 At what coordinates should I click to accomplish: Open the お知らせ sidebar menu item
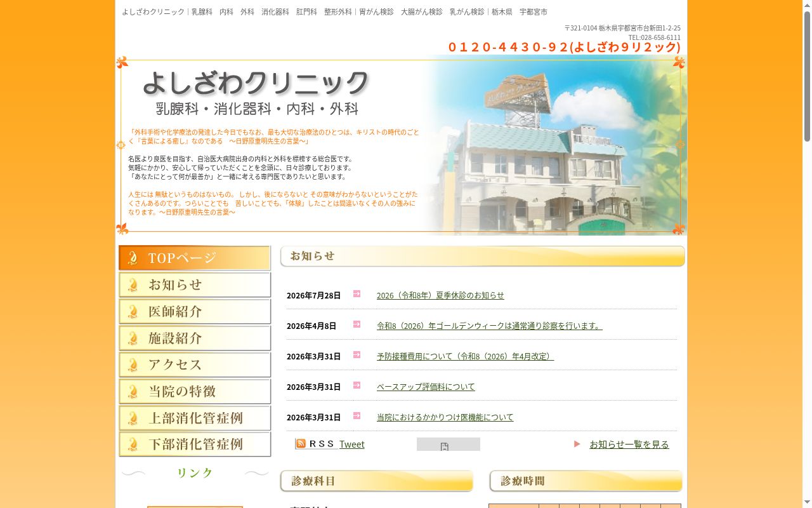pos(195,284)
